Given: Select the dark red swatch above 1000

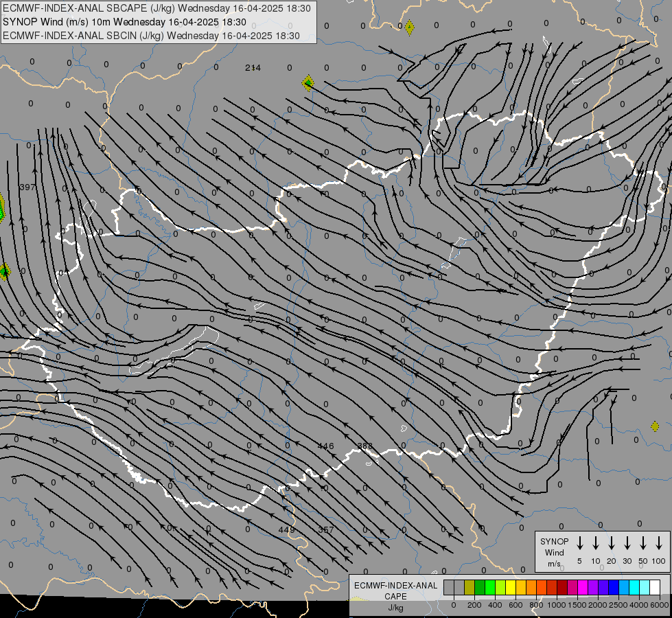Looking at the screenshot, I should click(562, 587).
